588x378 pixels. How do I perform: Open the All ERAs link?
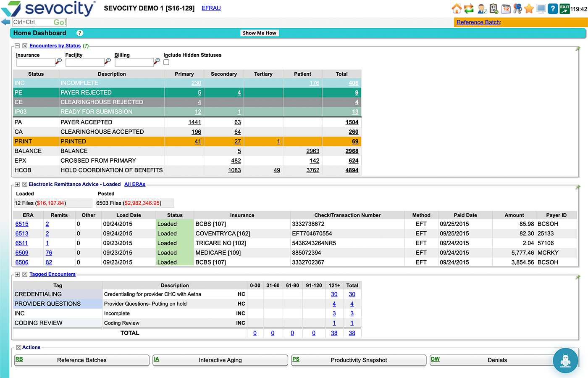pyautogui.click(x=135, y=184)
